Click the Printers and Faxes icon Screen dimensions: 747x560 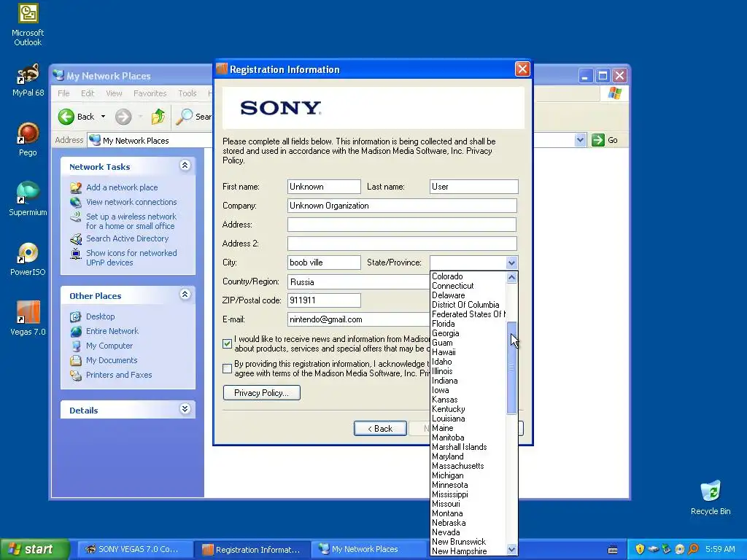point(76,376)
